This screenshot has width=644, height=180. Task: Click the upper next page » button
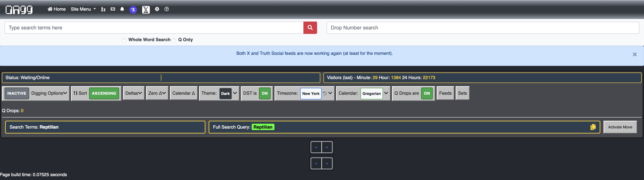(x=327, y=147)
